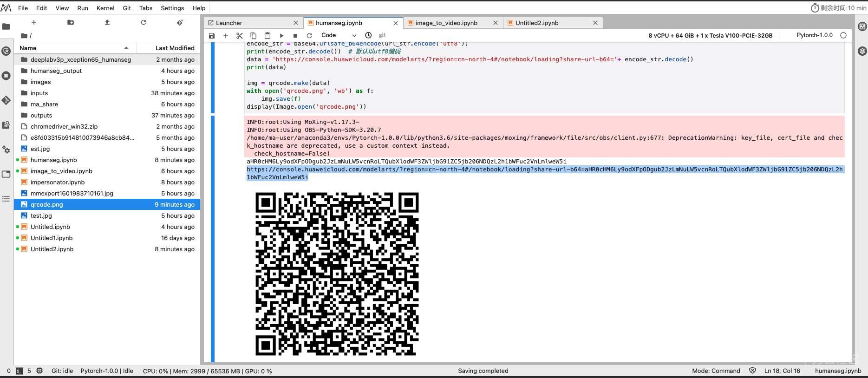Select the deeplabv3p_xception65_humanseg folder
This screenshot has height=378, width=868.
pos(107,59)
